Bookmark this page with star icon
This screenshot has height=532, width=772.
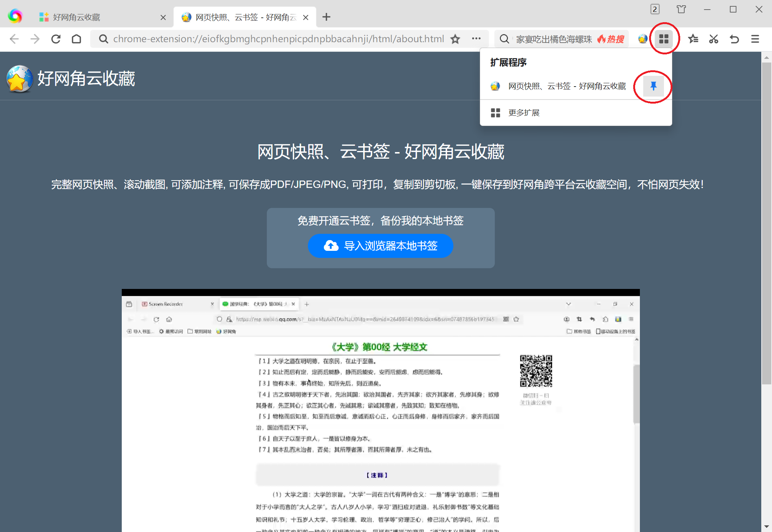click(455, 39)
